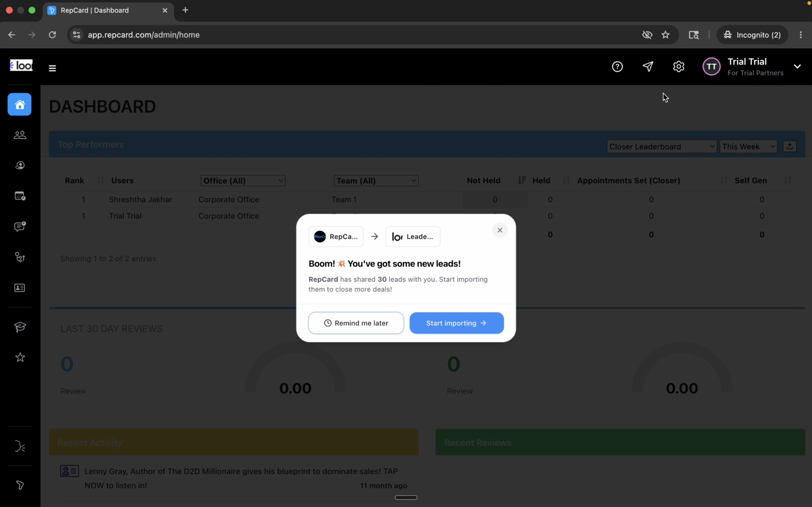The width and height of the screenshot is (812, 507).
Task: Bookmark this page with the star icon
Action: [x=665, y=35]
